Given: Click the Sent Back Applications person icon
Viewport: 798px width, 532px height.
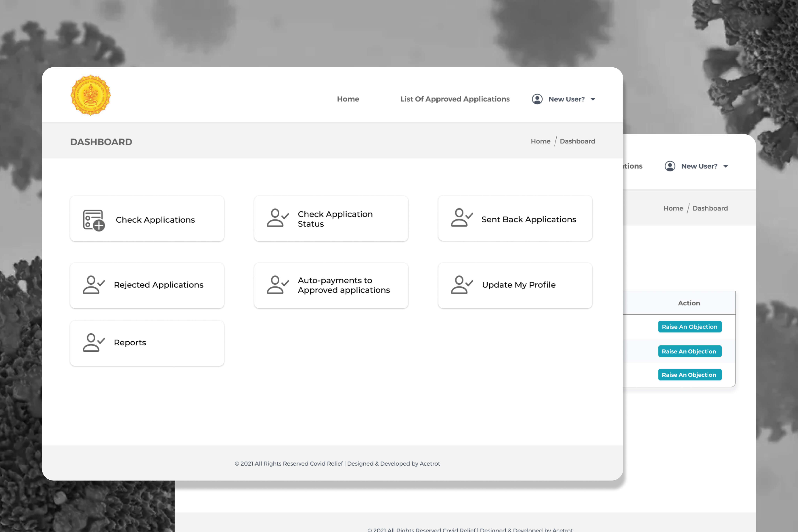Looking at the screenshot, I should tap(462, 217).
